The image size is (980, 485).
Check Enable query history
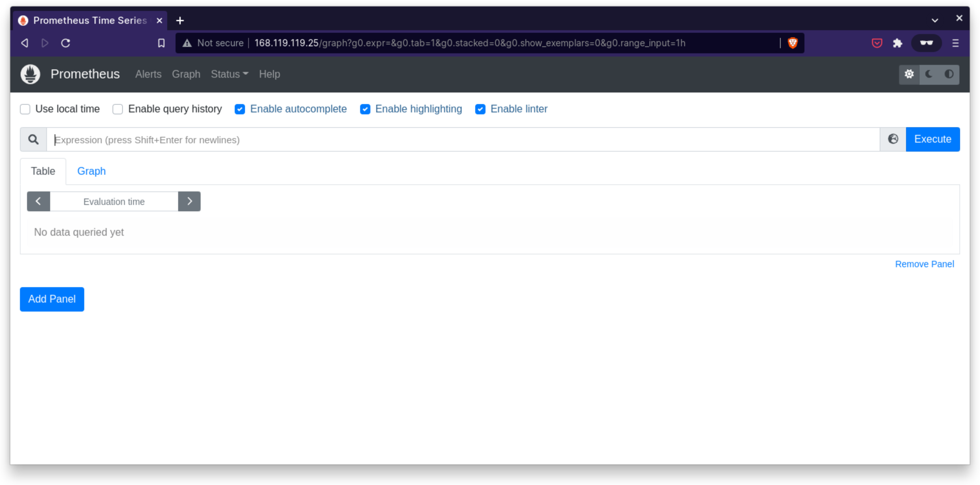tap(118, 109)
